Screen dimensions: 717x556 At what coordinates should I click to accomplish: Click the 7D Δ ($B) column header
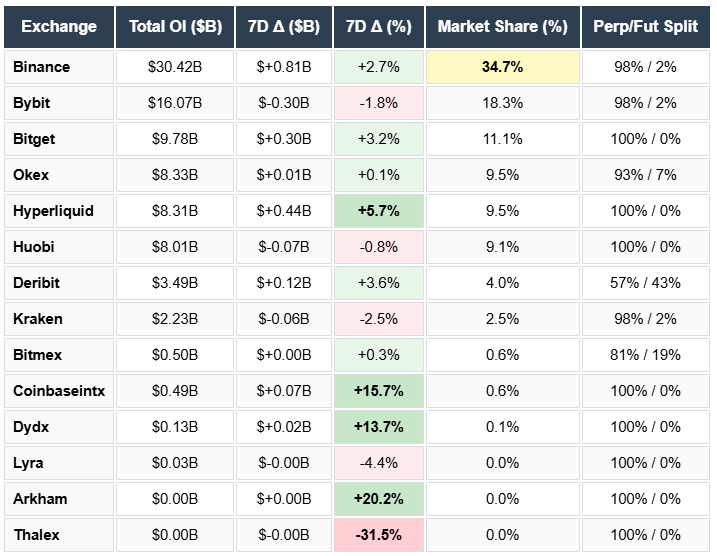click(284, 26)
